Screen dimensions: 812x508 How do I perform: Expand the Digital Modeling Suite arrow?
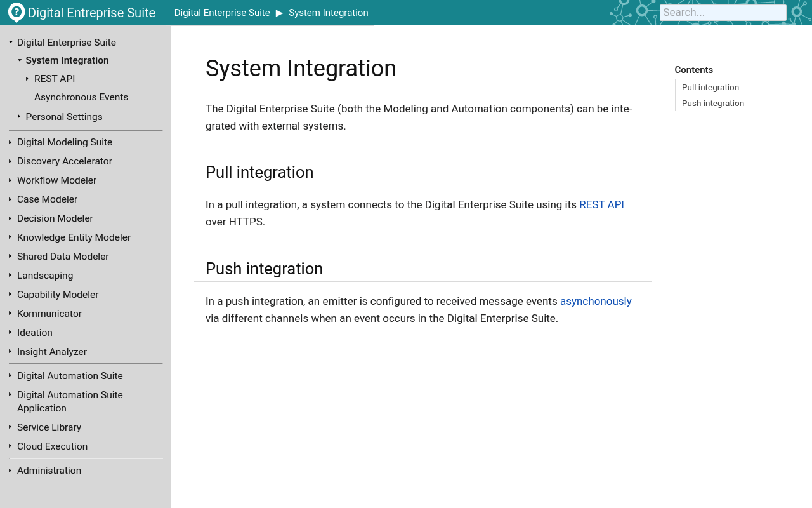10,142
